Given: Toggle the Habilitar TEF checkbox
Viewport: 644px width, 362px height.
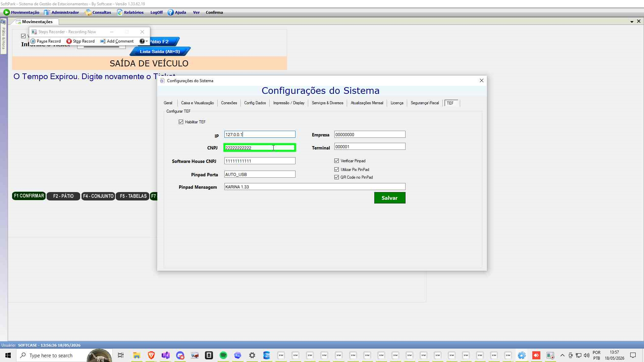Looking at the screenshot, I should [x=181, y=122].
